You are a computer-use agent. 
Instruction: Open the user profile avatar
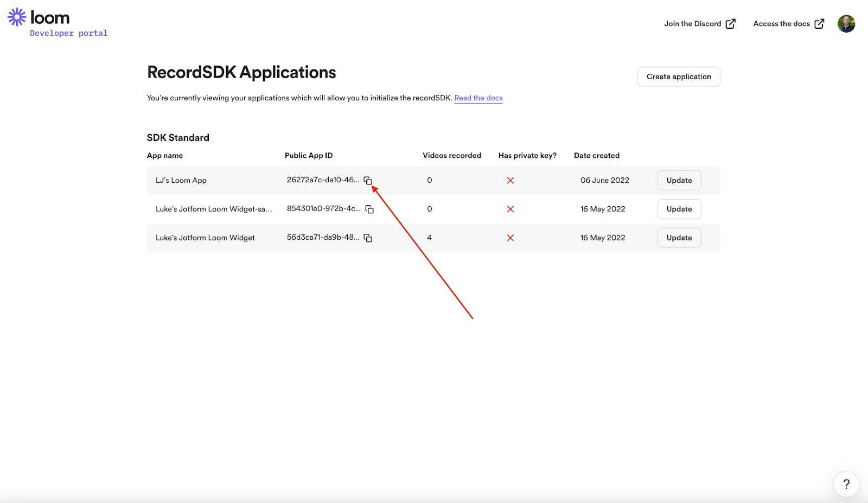pyautogui.click(x=846, y=24)
